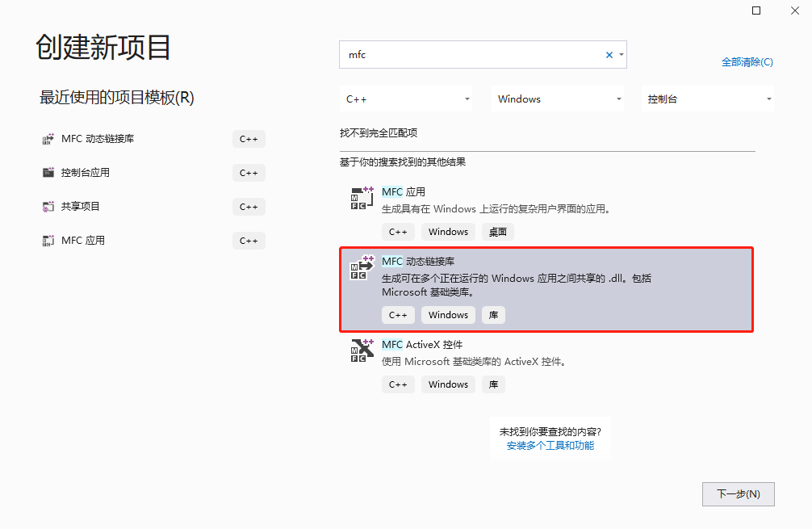Click the 库 tag under MFC 动态链接库
The image size is (812, 529).
[x=493, y=315]
